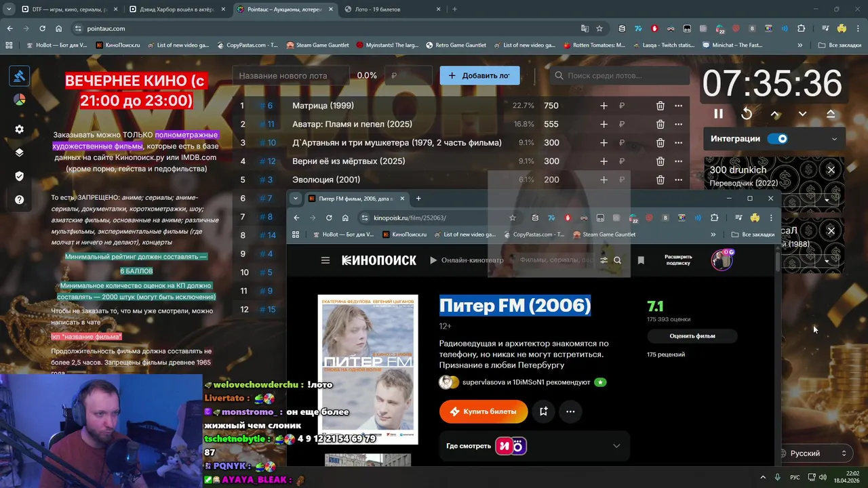Open more options for Аватар lot
The image size is (868, 488).
point(678,124)
